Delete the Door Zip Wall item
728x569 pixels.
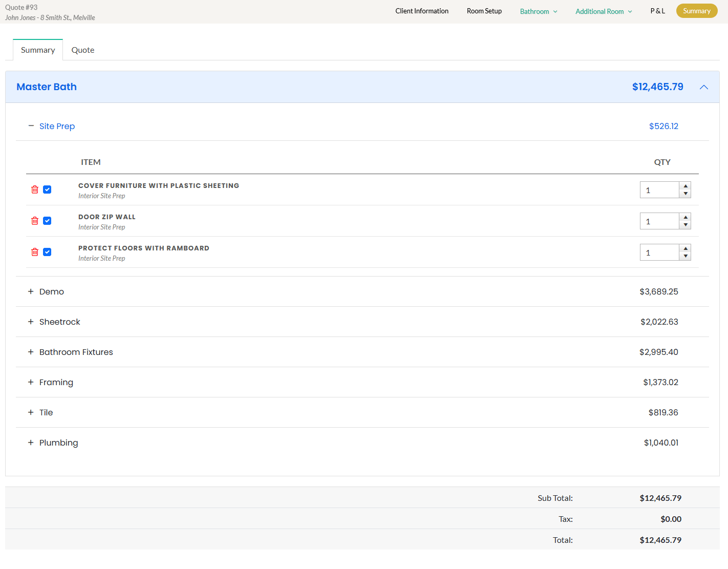coord(35,221)
